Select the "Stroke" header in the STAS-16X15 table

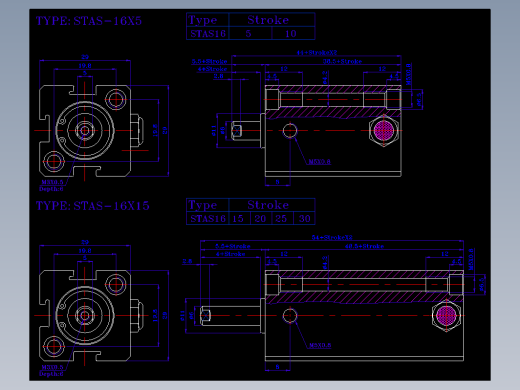coord(268,205)
